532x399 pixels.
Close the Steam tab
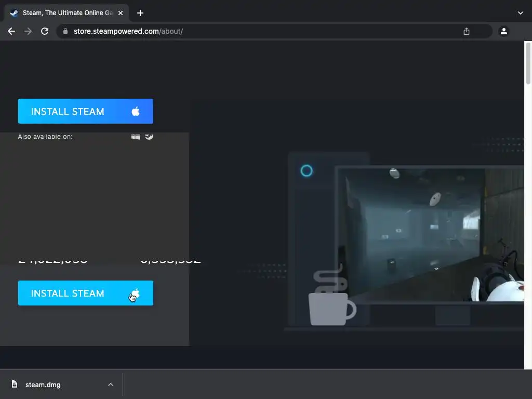click(121, 13)
